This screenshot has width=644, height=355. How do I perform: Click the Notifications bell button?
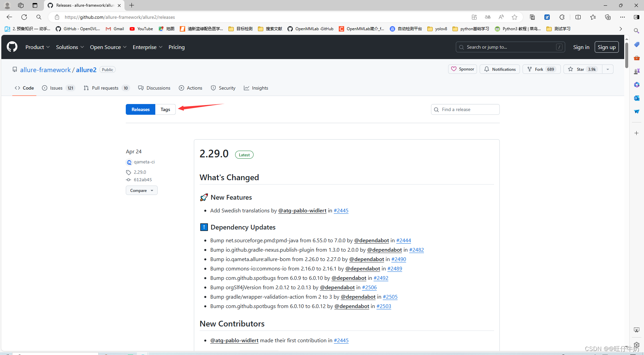tap(500, 69)
